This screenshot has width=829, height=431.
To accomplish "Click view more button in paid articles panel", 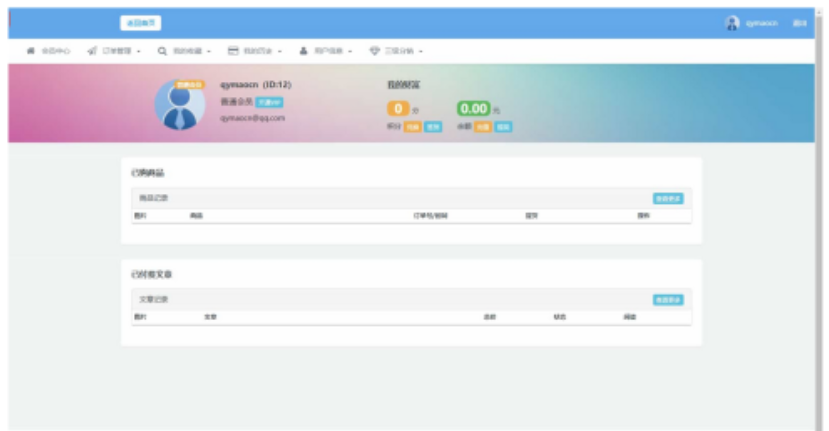I will coord(668,299).
